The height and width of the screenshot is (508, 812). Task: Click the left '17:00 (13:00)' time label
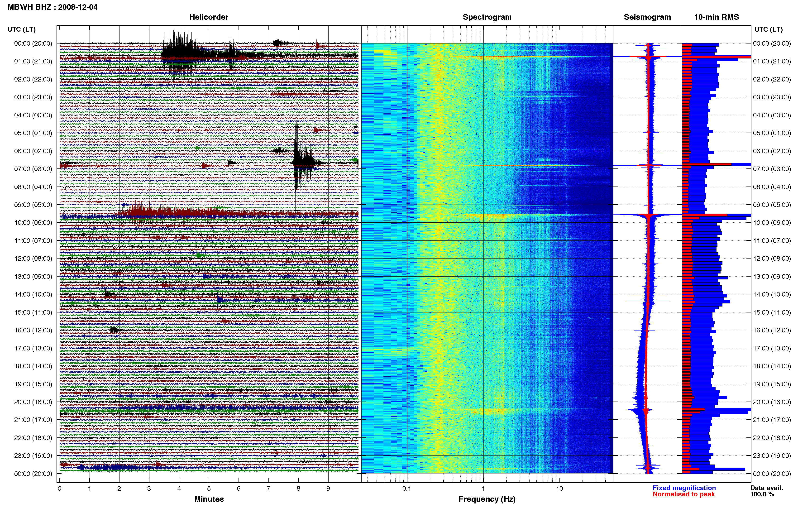click(33, 348)
